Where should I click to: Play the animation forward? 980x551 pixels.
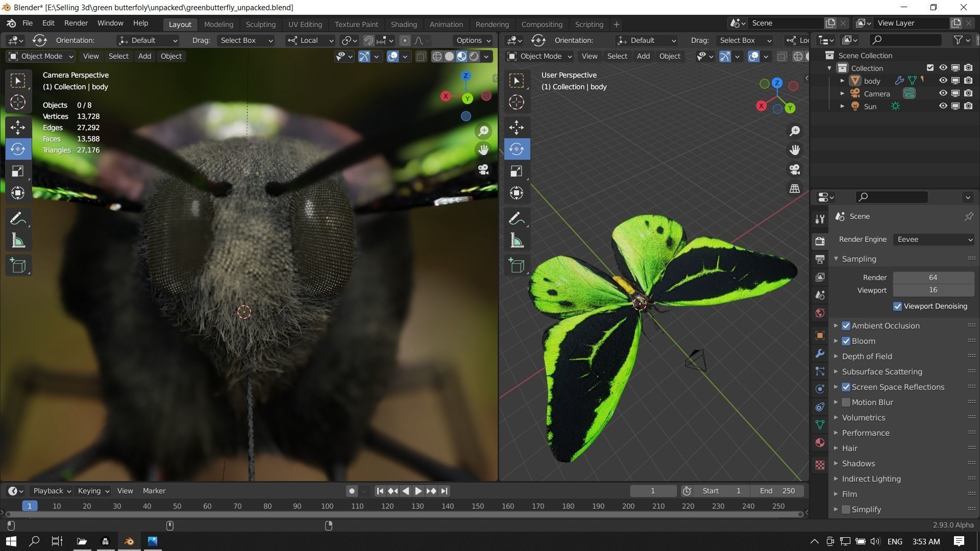pyautogui.click(x=418, y=491)
